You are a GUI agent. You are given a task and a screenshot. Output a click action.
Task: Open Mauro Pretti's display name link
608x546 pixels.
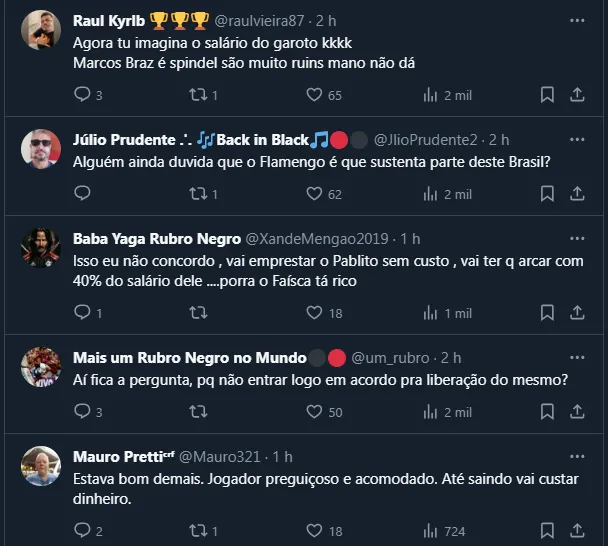(x=117, y=456)
